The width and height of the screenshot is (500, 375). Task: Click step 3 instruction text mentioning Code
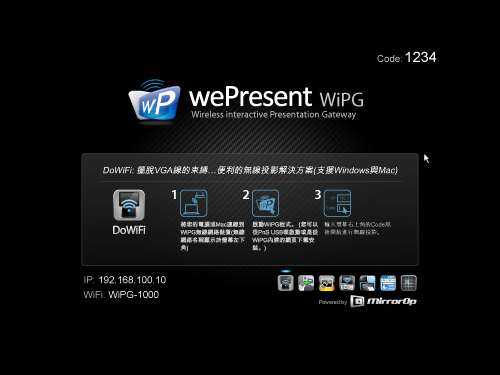tap(357, 228)
